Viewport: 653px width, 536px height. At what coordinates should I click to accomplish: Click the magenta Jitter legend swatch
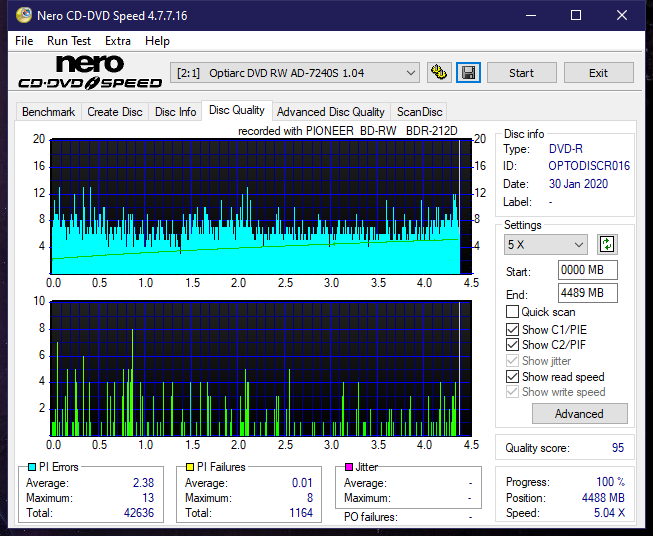pos(348,467)
